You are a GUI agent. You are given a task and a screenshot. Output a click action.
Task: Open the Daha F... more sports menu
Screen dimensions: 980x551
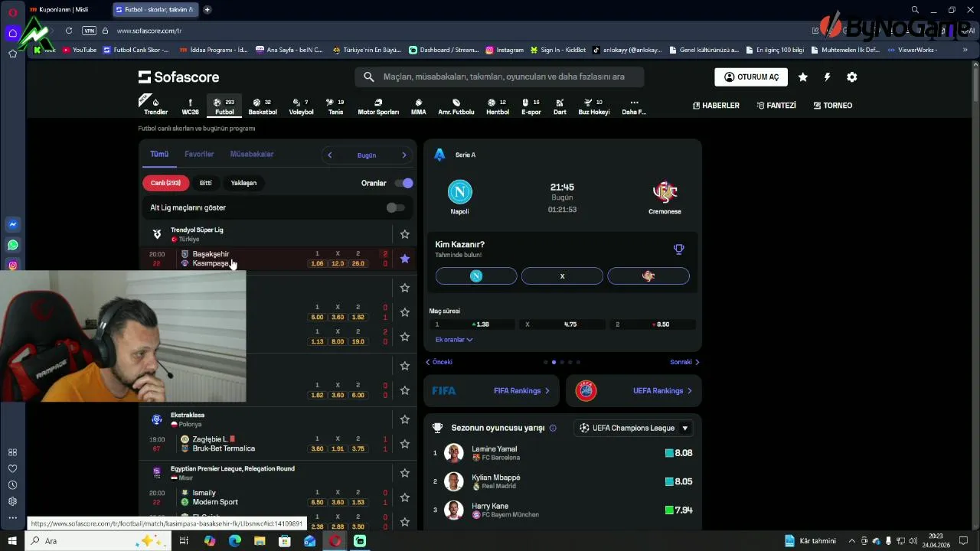[x=634, y=106]
